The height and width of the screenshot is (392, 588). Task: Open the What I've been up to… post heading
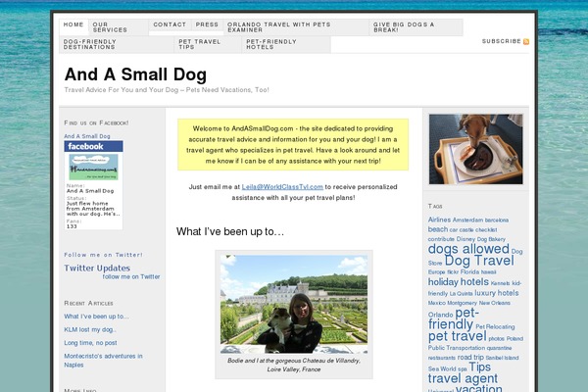230,231
